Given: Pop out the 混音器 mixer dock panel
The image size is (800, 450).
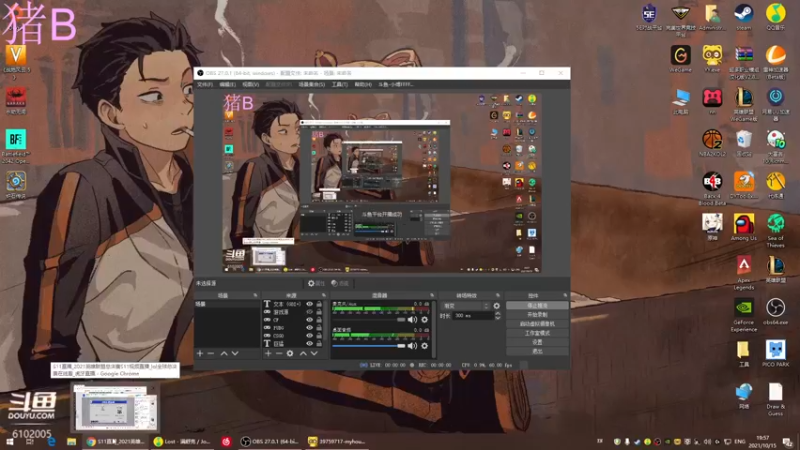Looking at the screenshot, I should pos(432,295).
